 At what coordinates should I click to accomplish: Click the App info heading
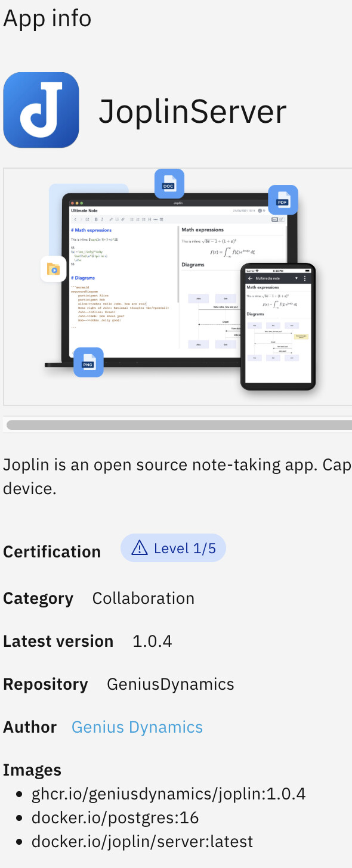click(x=48, y=18)
